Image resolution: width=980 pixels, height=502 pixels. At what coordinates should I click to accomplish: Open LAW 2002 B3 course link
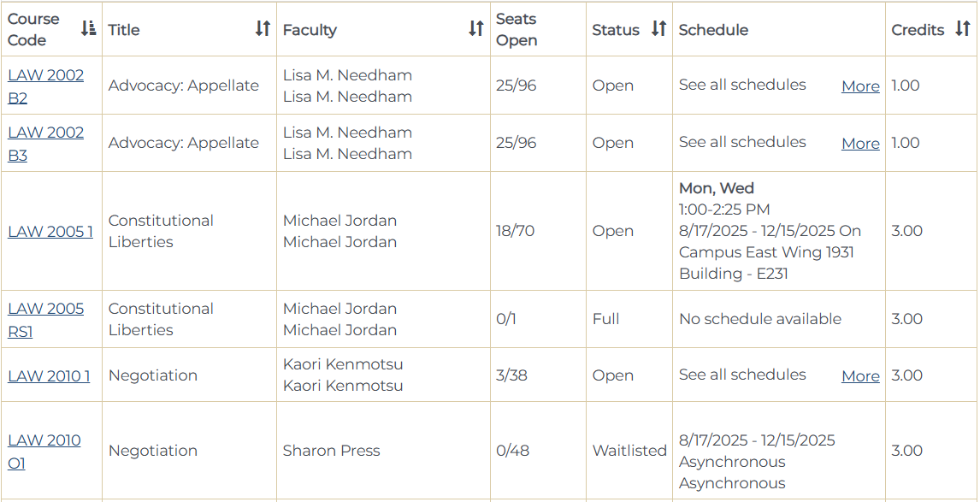(x=45, y=143)
